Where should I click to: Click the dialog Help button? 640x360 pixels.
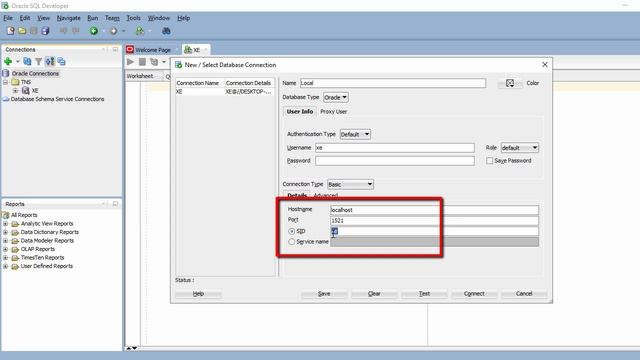click(198, 293)
